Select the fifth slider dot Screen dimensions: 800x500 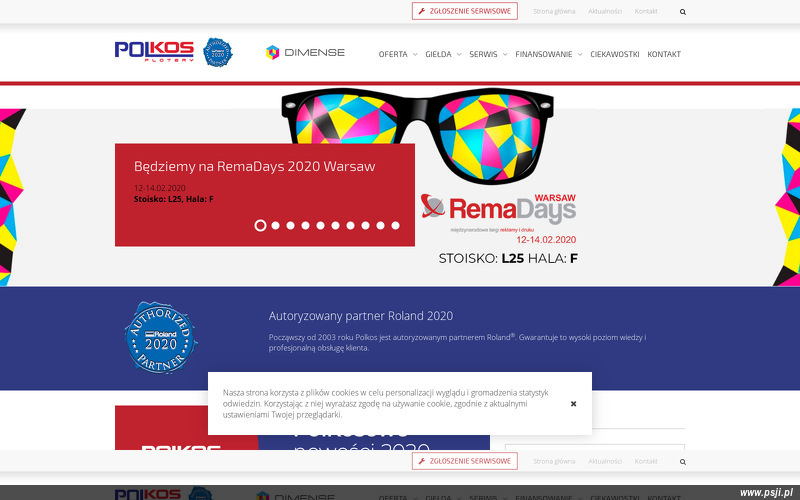point(320,226)
